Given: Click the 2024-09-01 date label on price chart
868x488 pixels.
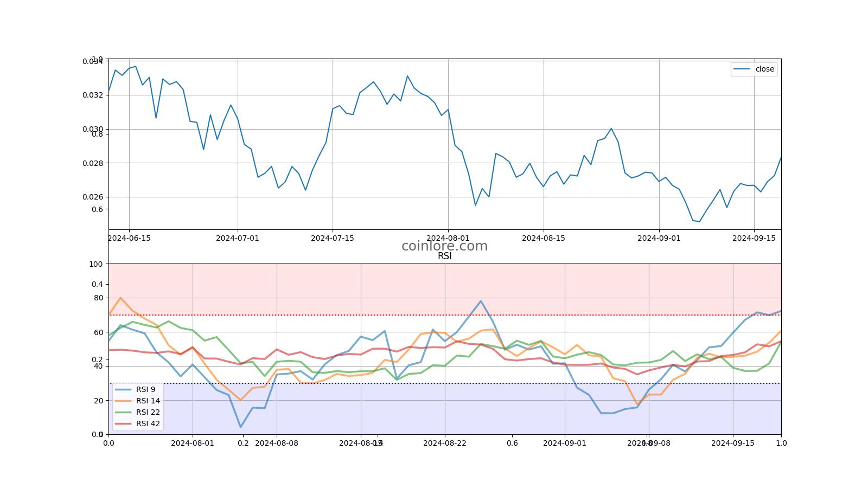Looking at the screenshot, I should click(x=659, y=238).
